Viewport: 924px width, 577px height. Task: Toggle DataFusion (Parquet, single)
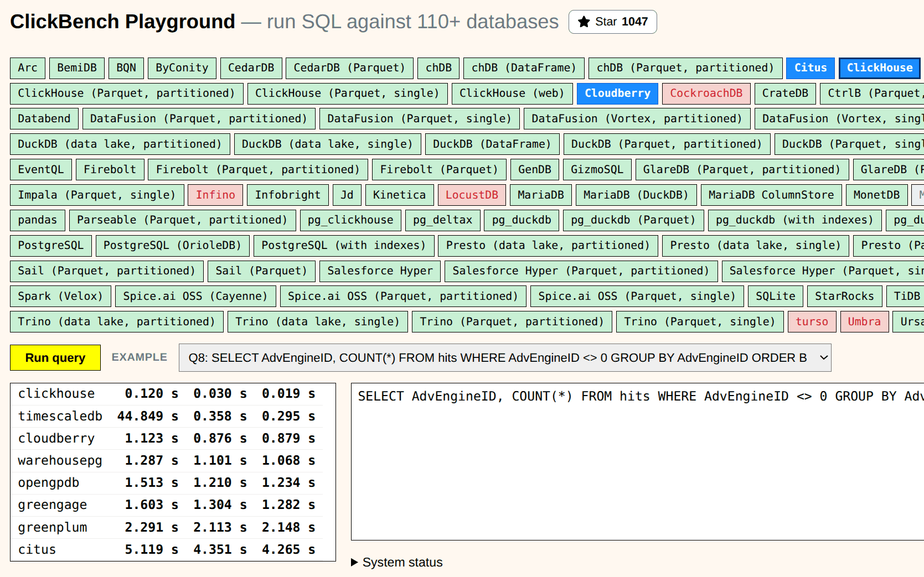click(419, 118)
